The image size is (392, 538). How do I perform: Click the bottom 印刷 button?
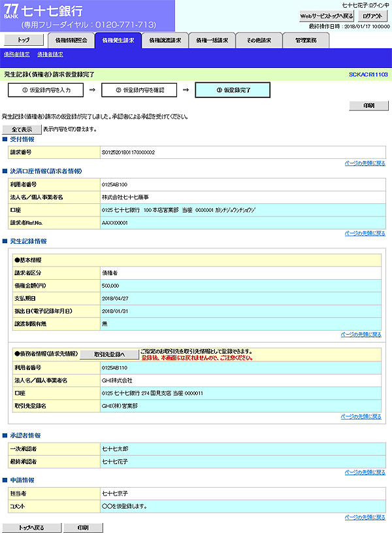83,528
